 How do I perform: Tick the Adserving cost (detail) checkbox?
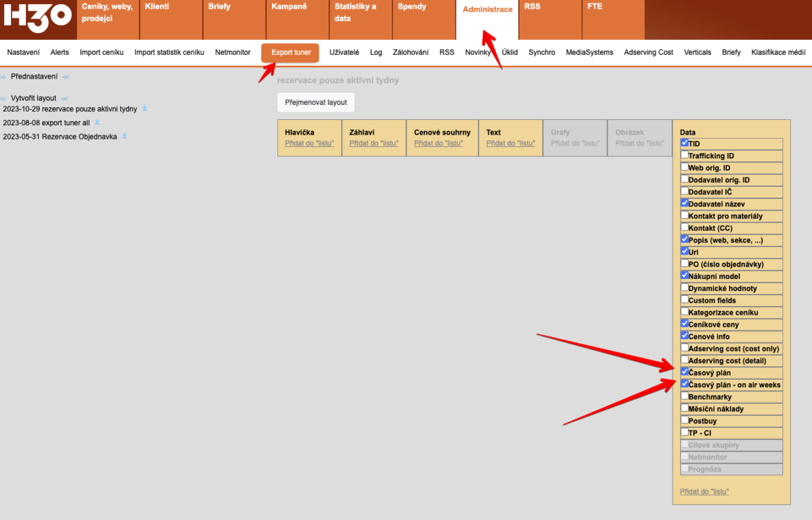(685, 360)
